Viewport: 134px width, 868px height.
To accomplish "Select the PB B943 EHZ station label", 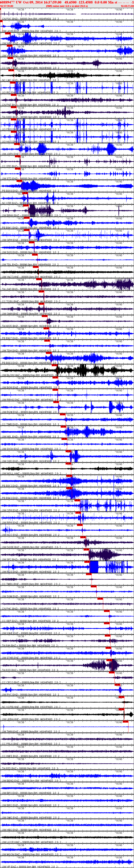I will coord(31,498).
